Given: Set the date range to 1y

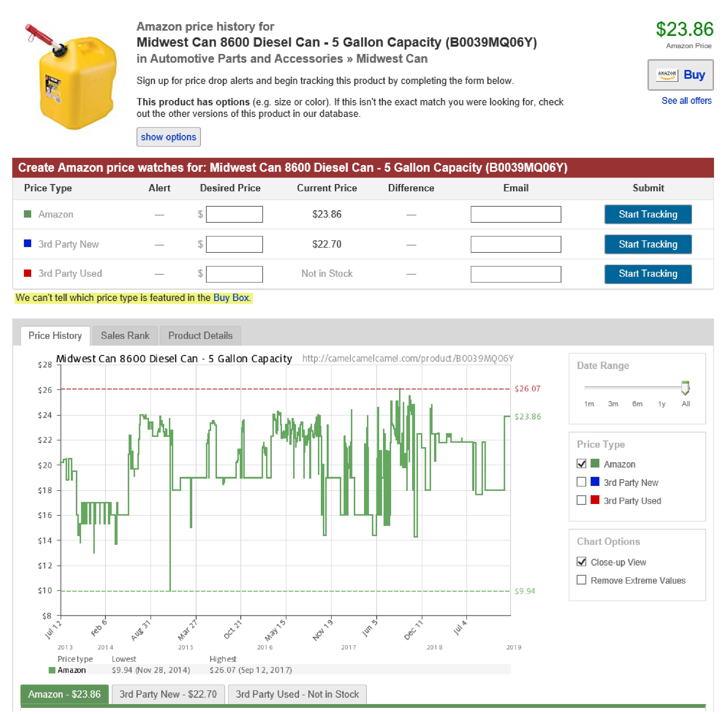Looking at the screenshot, I should [x=661, y=404].
